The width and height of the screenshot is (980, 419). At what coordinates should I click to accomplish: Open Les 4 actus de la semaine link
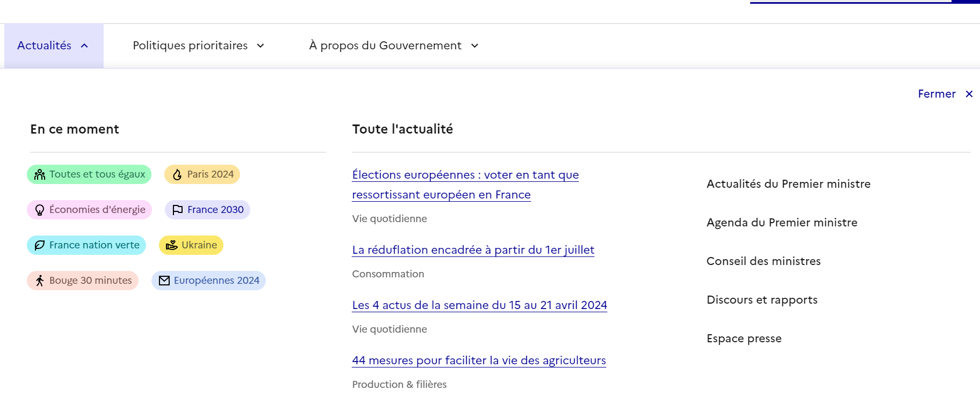tap(480, 305)
